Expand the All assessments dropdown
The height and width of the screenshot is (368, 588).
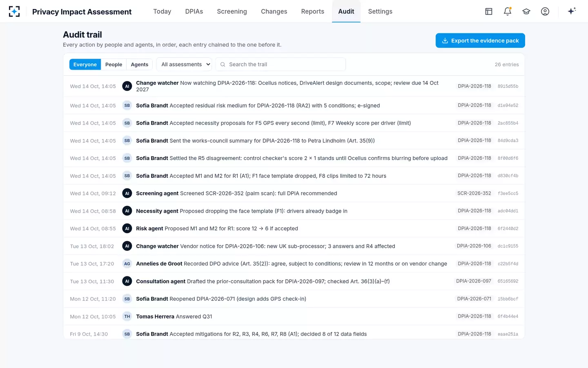(184, 65)
